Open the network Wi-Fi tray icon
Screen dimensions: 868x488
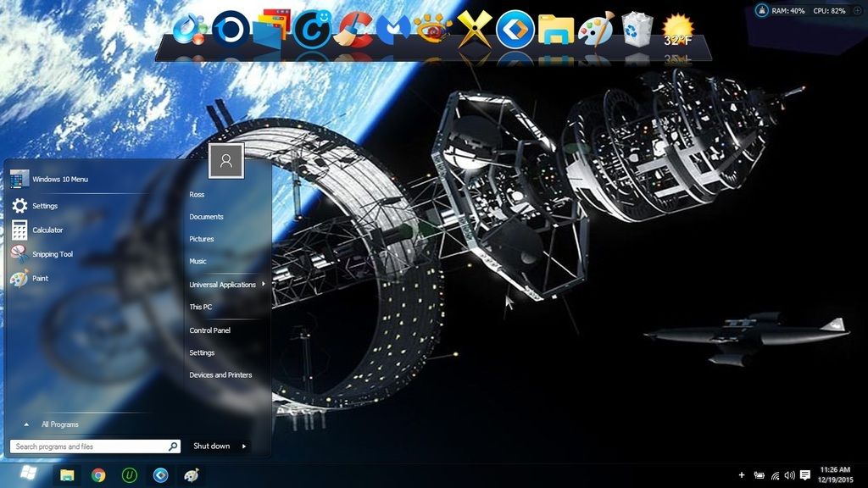pyautogui.click(x=775, y=475)
